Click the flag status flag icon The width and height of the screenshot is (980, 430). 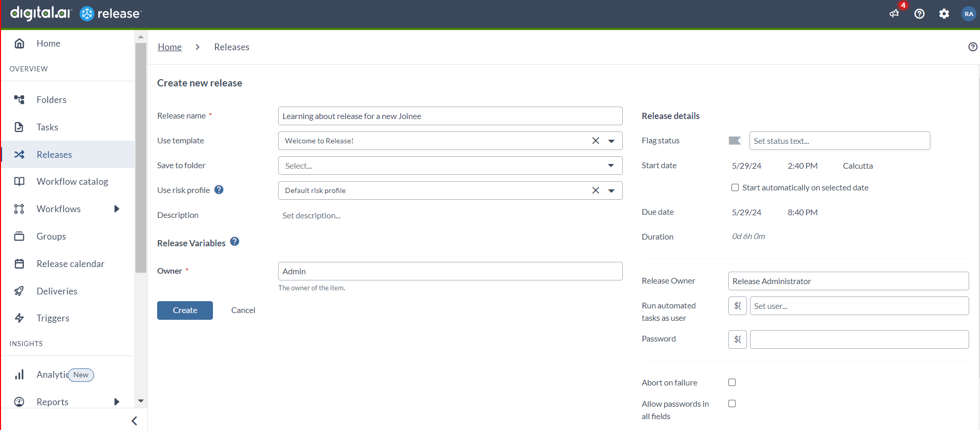(735, 141)
